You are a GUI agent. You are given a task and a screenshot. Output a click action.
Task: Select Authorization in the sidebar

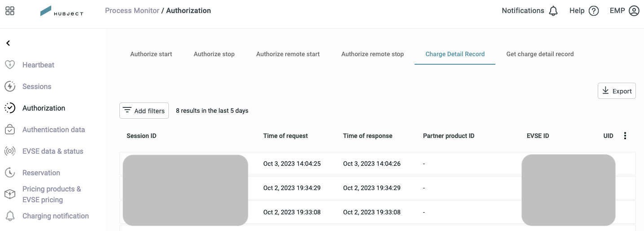coord(44,108)
